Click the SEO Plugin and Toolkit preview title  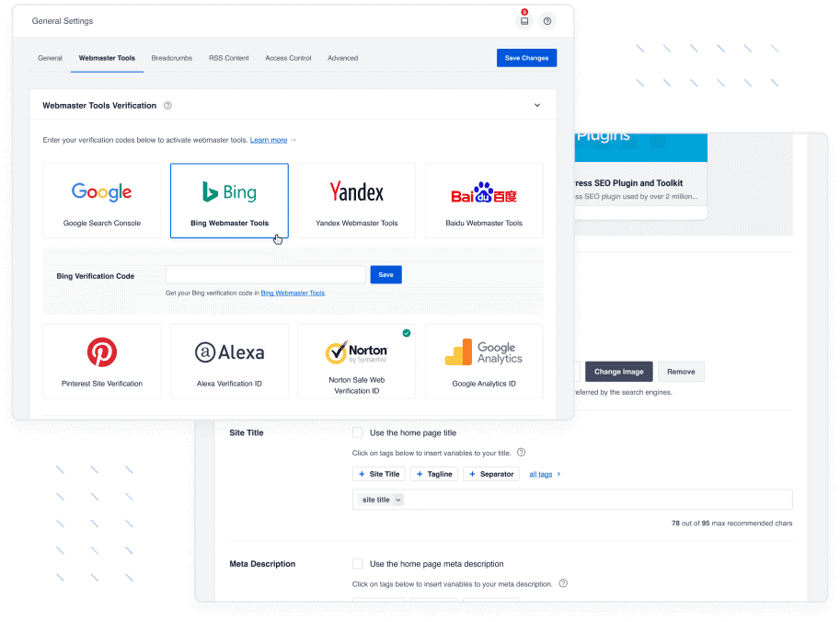click(x=627, y=183)
